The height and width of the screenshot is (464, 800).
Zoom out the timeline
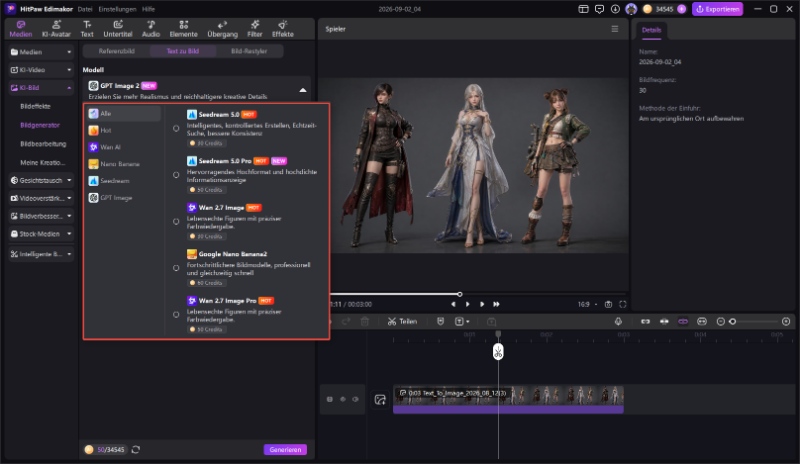coord(720,322)
